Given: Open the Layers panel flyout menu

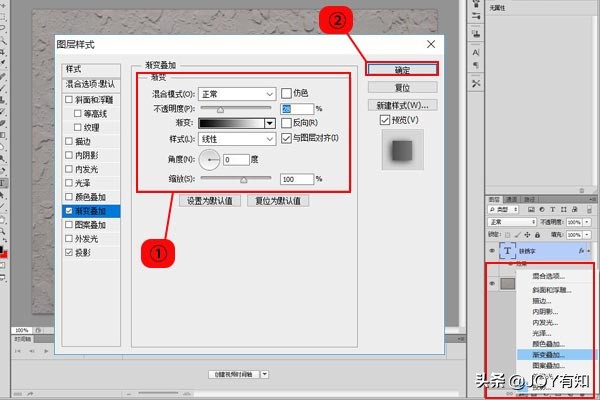Looking at the screenshot, I should 592,199.
